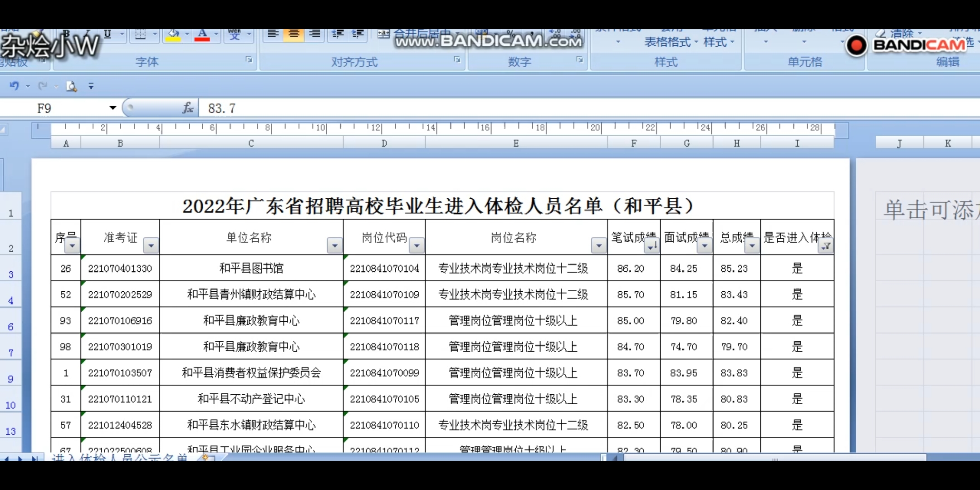Click the sheet title 2022年广东省招聘高校毕业生 cell

[442, 206]
